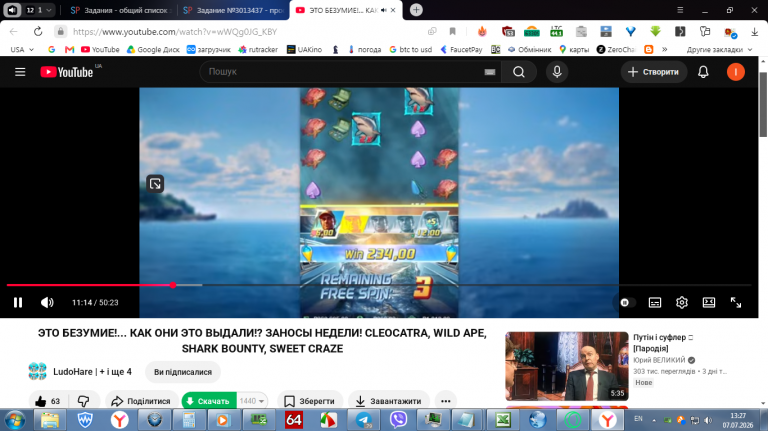Open the extensions puzzle icon
Image resolution: width=768 pixels, height=431 pixels.
click(x=705, y=32)
